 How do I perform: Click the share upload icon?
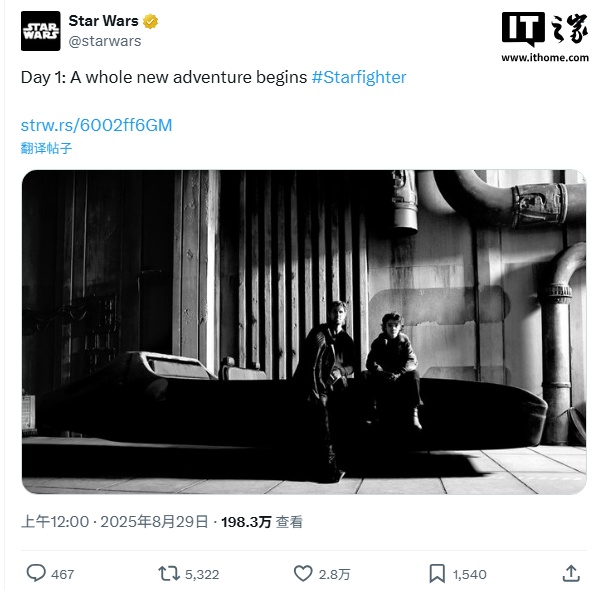(571, 574)
